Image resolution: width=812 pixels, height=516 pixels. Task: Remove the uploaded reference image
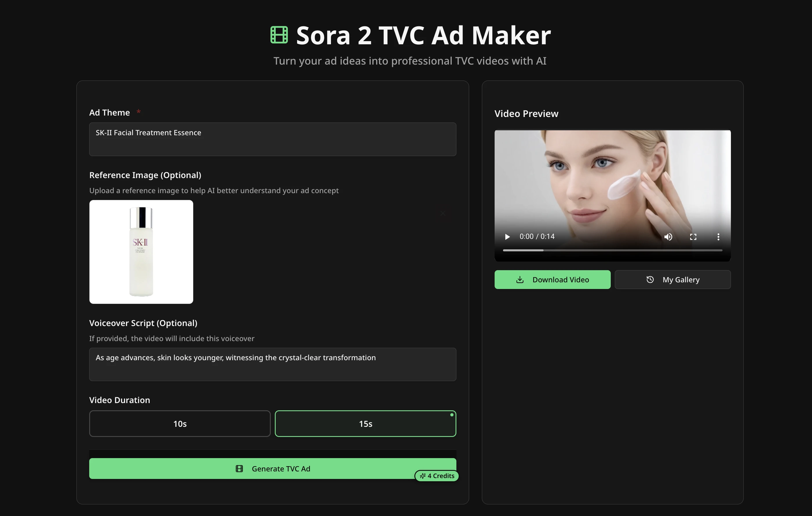443,213
